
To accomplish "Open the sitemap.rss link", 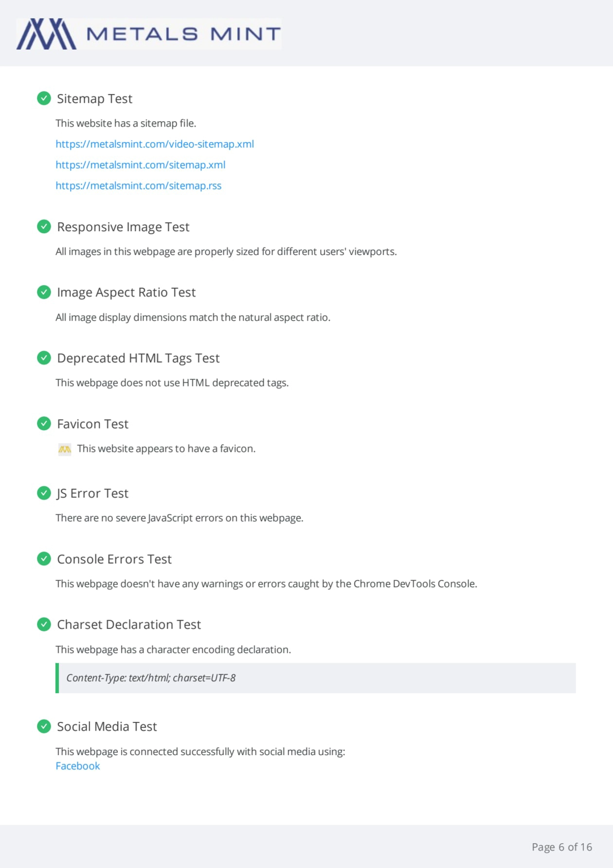I will 138,186.
